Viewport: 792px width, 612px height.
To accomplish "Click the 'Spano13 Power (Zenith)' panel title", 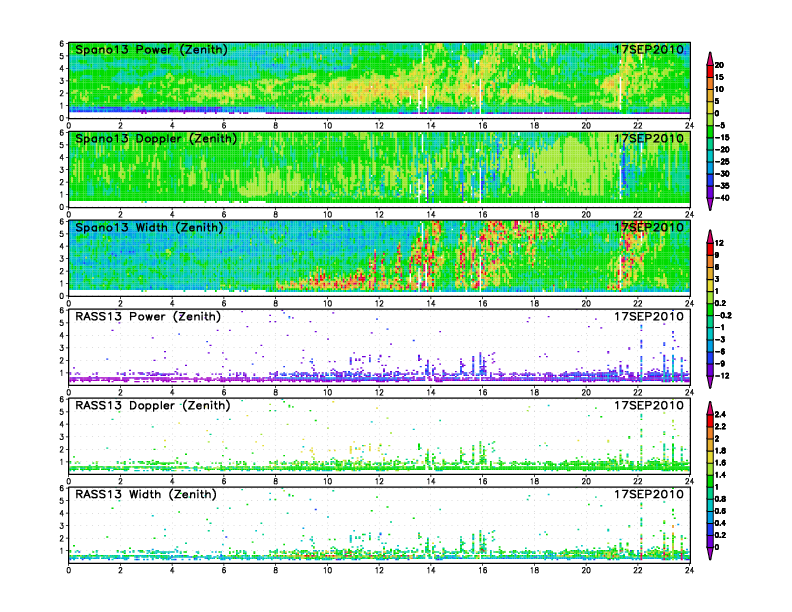I will coord(151,50).
